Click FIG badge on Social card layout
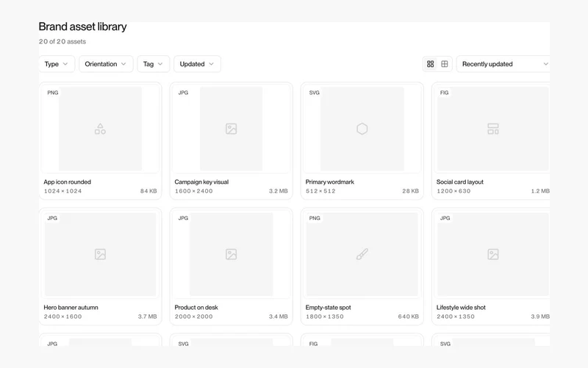 pyautogui.click(x=444, y=93)
